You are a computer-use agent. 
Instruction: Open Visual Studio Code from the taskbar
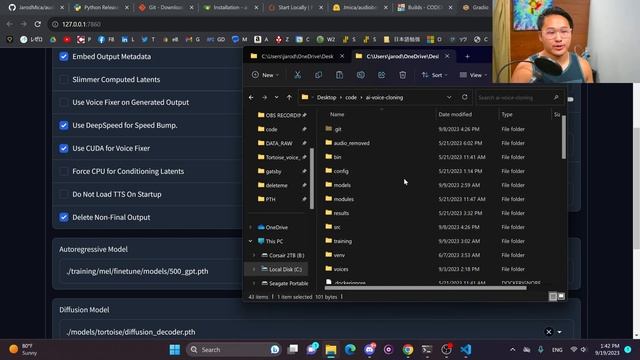[466, 349]
